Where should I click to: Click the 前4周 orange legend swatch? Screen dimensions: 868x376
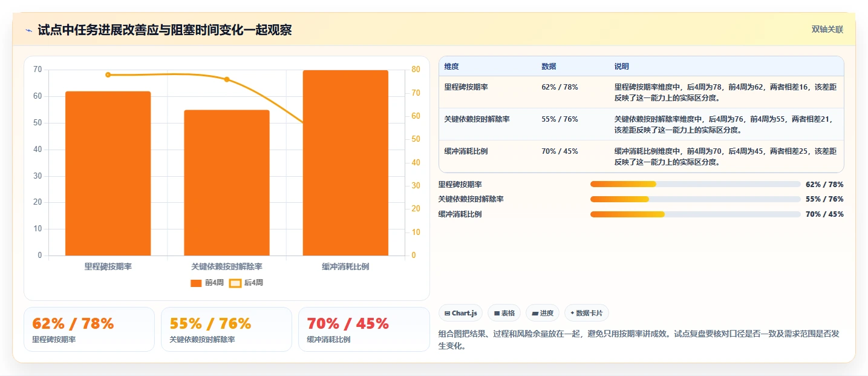[x=196, y=283]
